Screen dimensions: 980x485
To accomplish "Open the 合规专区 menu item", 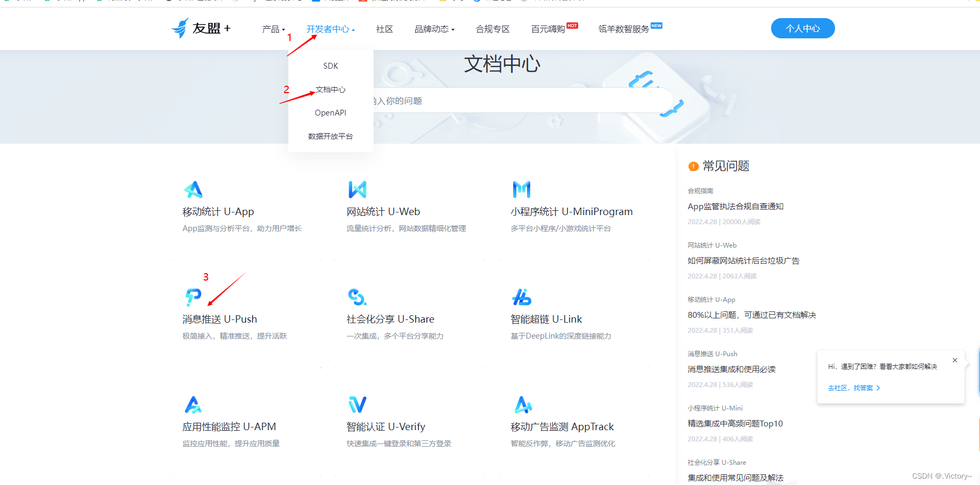I will pos(492,29).
